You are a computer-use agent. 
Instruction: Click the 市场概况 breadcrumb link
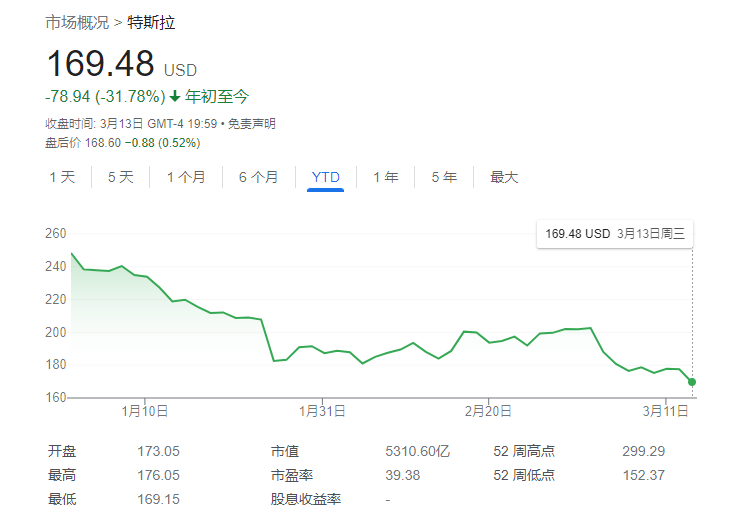pos(77,23)
